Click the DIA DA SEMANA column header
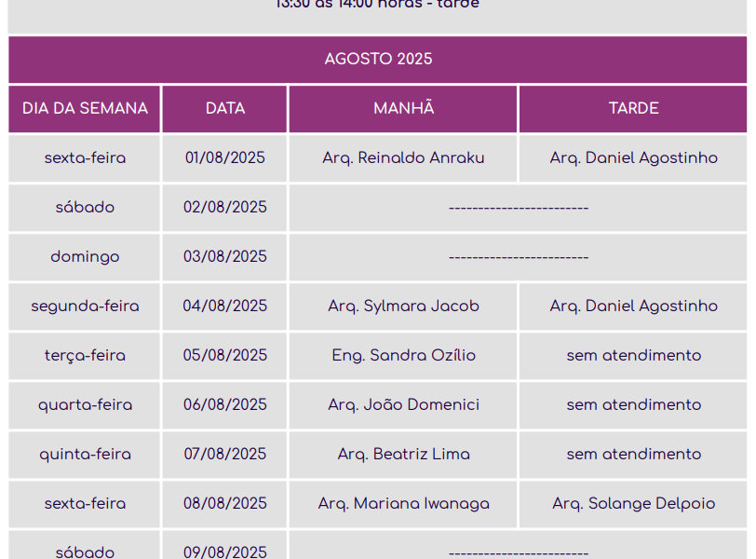 (85, 109)
